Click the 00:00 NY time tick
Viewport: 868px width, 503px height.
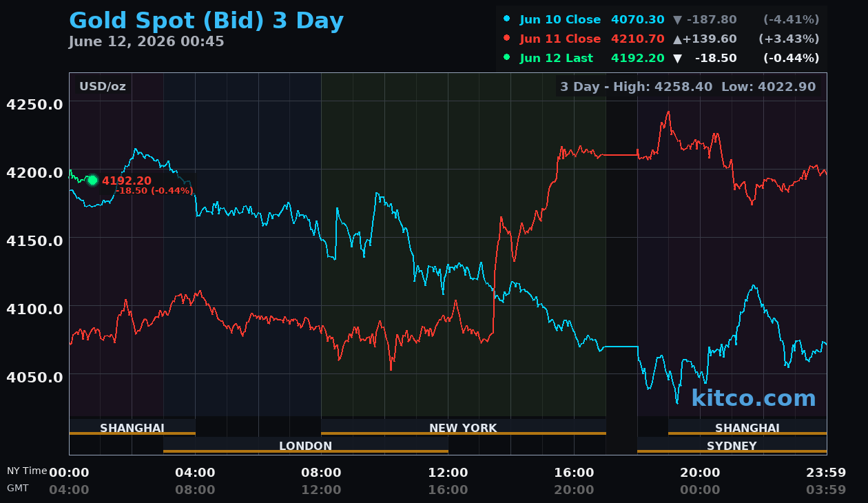[x=69, y=473]
